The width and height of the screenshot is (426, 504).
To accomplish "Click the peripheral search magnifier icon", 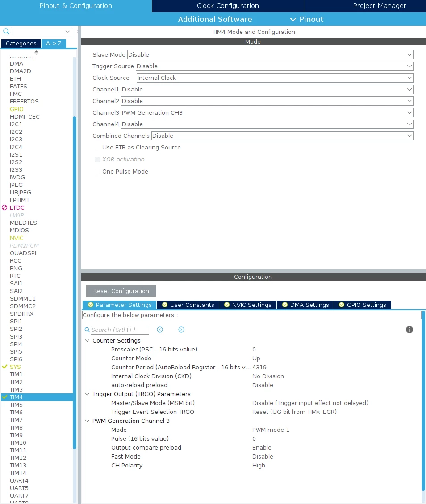I will tap(6, 31).
